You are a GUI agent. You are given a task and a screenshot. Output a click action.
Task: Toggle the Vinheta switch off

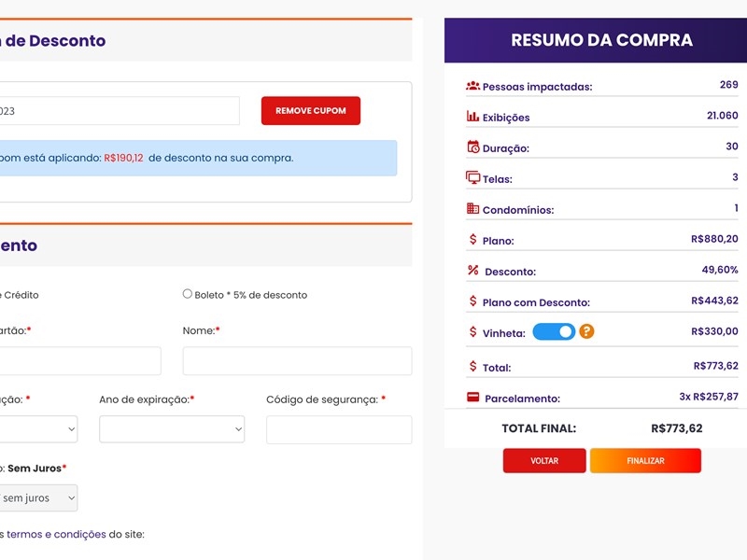(x=554, y=332)
